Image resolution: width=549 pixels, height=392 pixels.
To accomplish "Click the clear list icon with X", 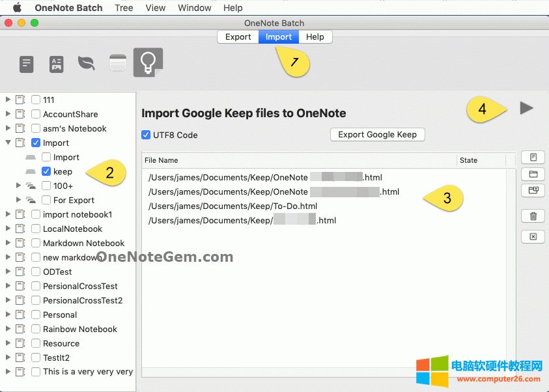I will (x=533, y=236).
